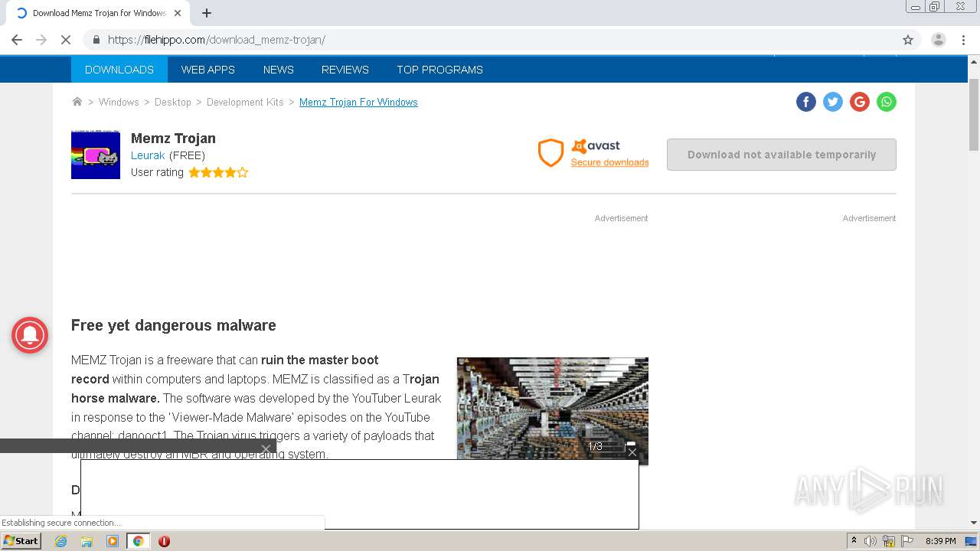Open the Chrome three-dot menu

point(963,40)
